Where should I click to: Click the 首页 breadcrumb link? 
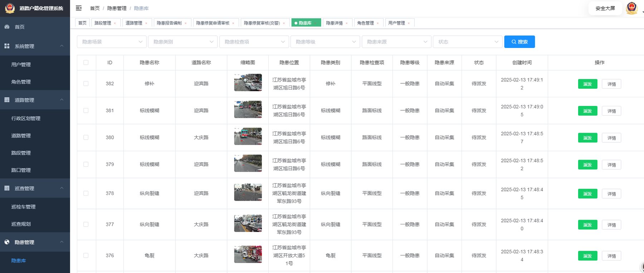(x=95, y=8)
